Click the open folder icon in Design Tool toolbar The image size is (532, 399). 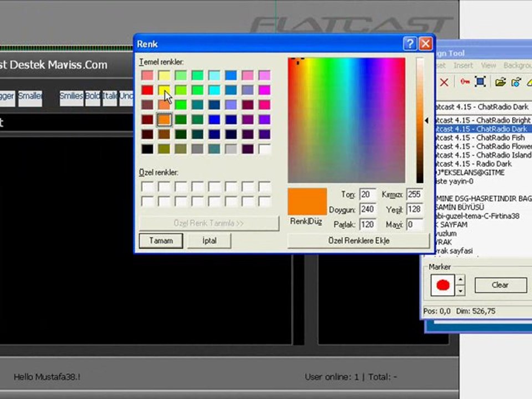(500, 82)
